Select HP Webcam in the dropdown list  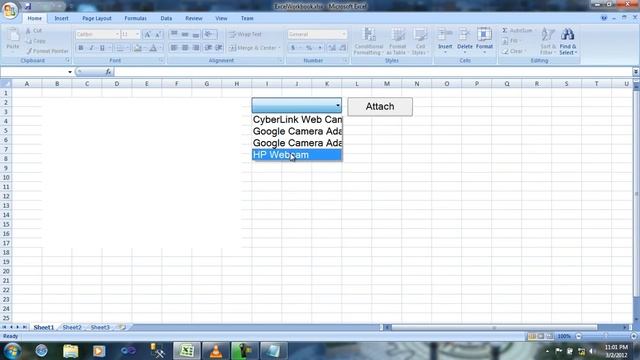pos(297,155)
